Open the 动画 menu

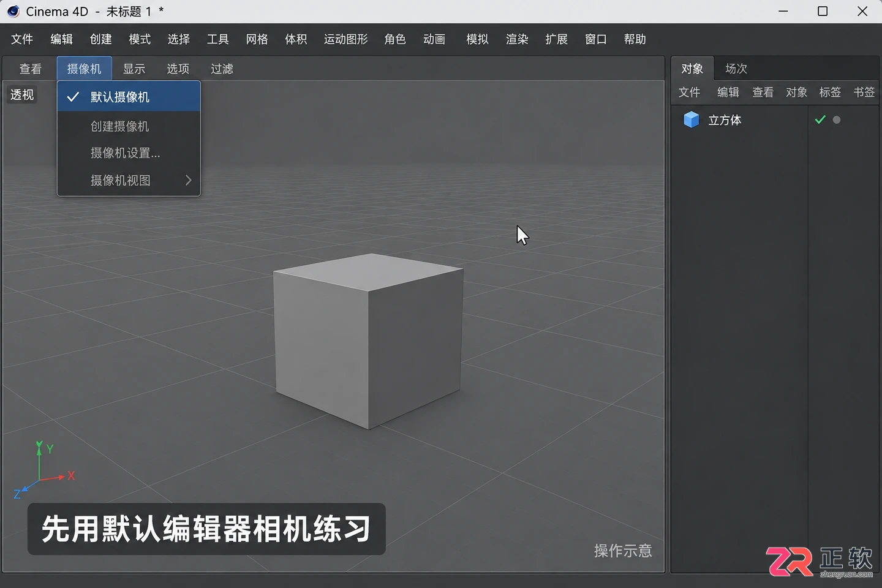(434, 39)
